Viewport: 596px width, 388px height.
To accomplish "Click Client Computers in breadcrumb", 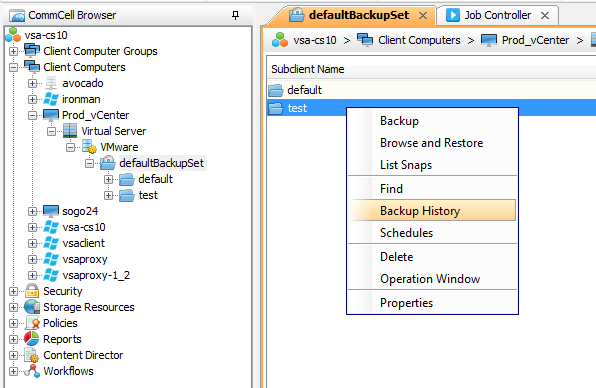I will [419, 40].
